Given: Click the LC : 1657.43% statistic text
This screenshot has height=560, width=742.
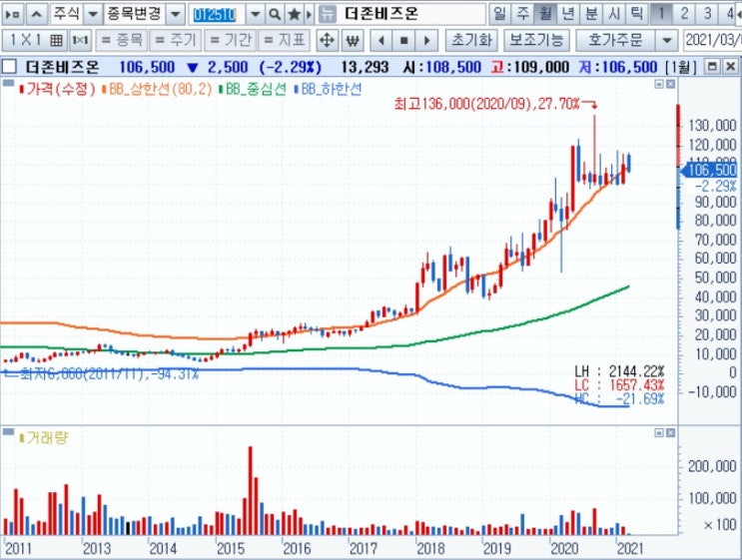Looking at the screenshot, I should coord(620,385).
